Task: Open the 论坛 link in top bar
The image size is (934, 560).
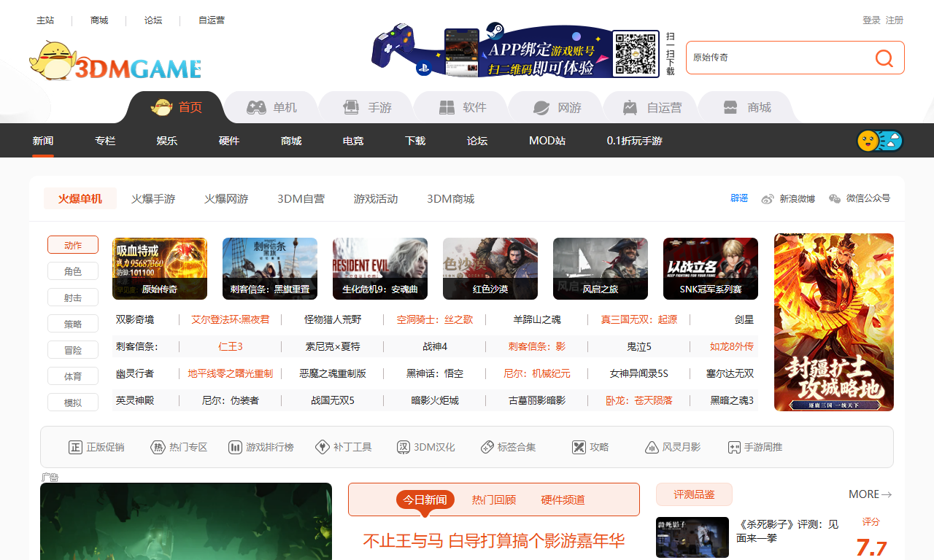Action: click(153, 20)
